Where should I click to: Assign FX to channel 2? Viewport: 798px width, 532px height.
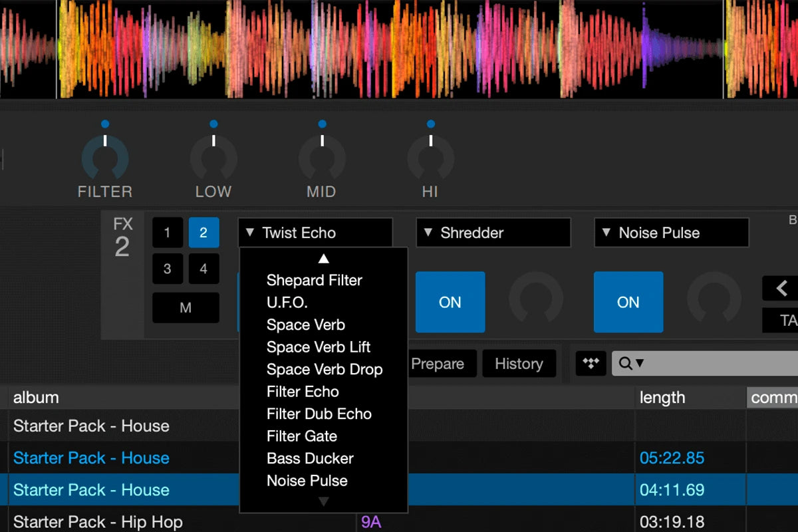pyautogui.click(x=204, y=233)
